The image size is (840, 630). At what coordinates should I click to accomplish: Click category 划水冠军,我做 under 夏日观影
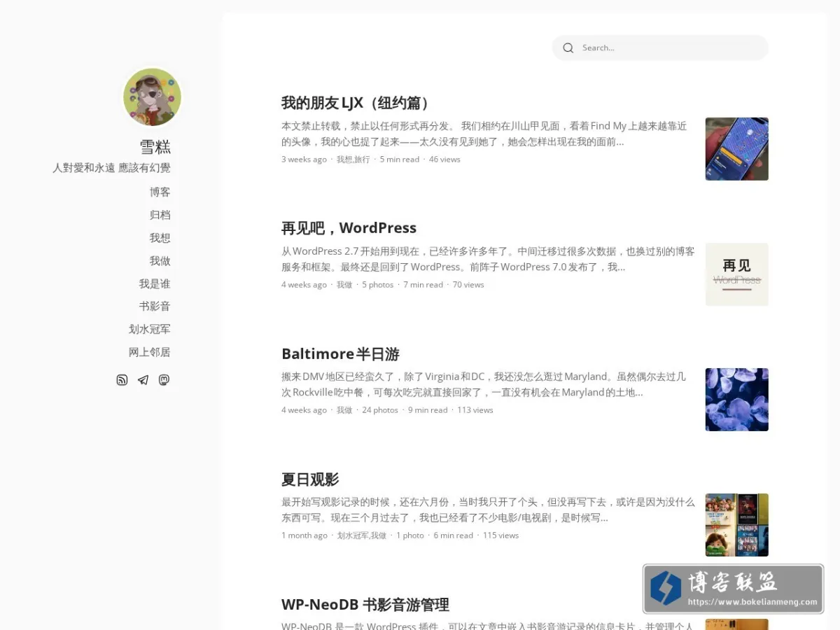click(x=362, y=535)
